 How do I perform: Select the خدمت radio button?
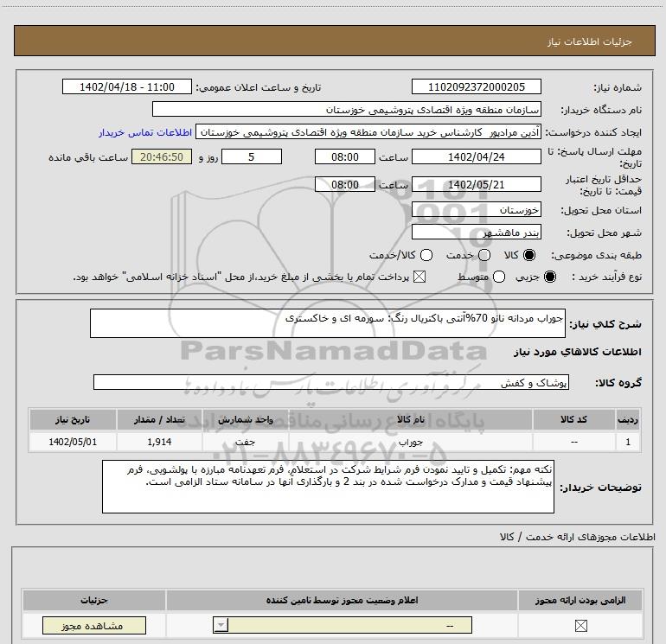(484, 255)
